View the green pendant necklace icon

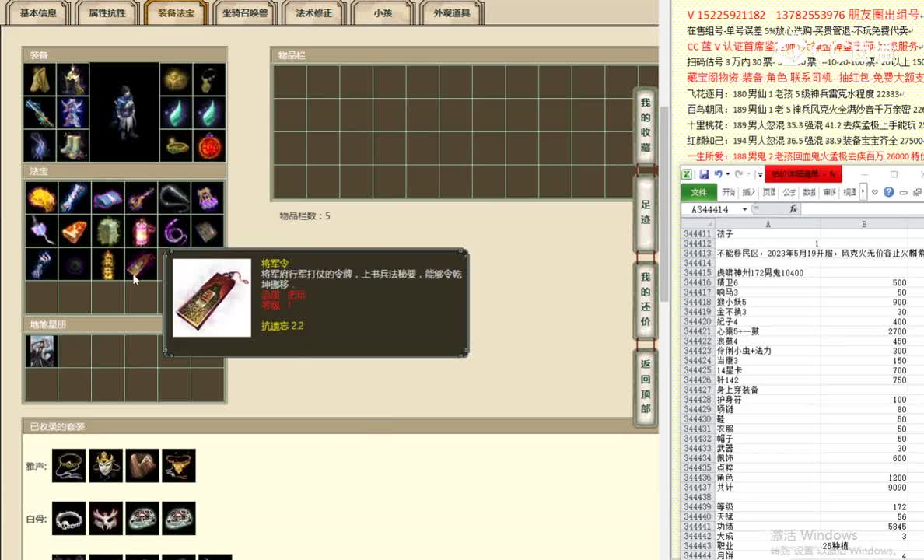click(x=209, y=79)
